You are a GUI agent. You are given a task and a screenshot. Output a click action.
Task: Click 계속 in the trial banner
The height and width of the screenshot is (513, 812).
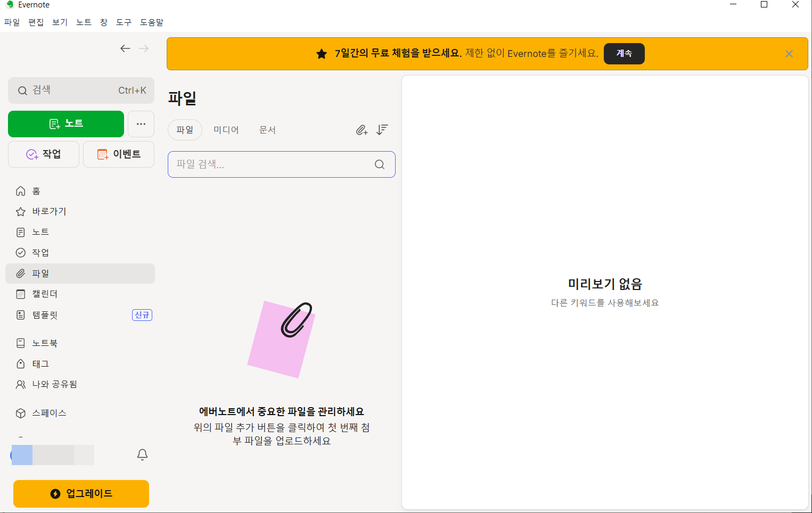(624, 54)
